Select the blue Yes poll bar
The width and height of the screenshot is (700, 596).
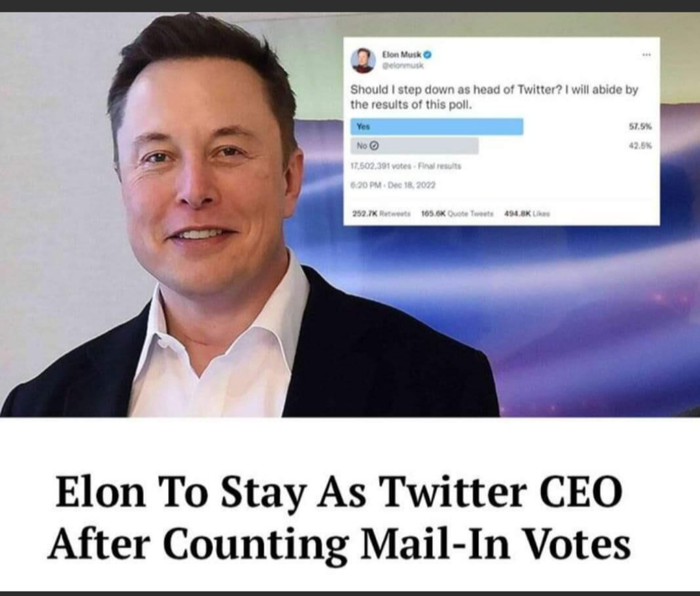coord(436,126)
